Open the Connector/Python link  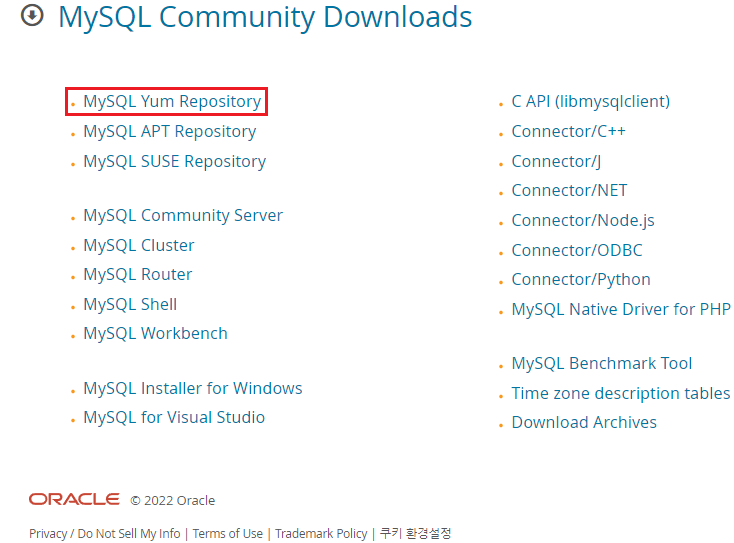[581, 279]
